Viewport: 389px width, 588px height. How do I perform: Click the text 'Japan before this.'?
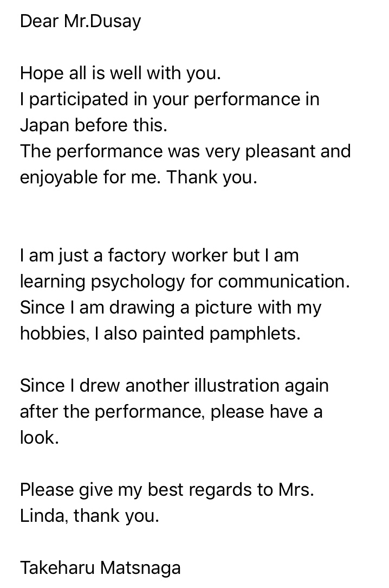pos(94,125)
